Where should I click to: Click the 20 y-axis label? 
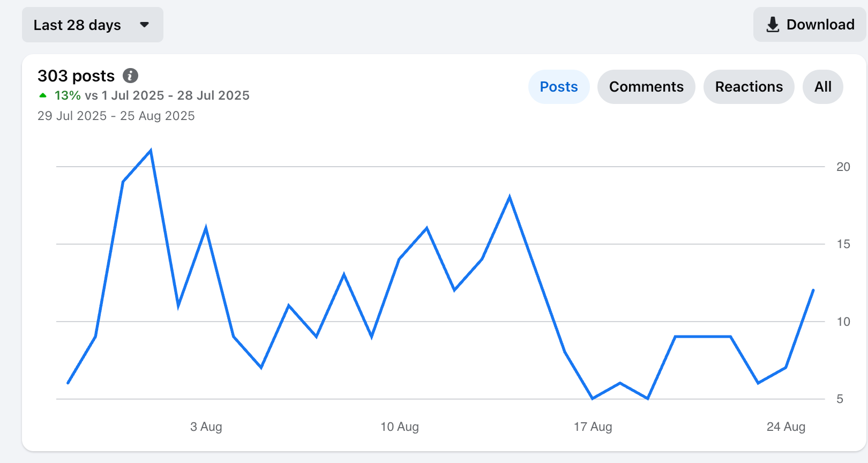coord(843,167)
